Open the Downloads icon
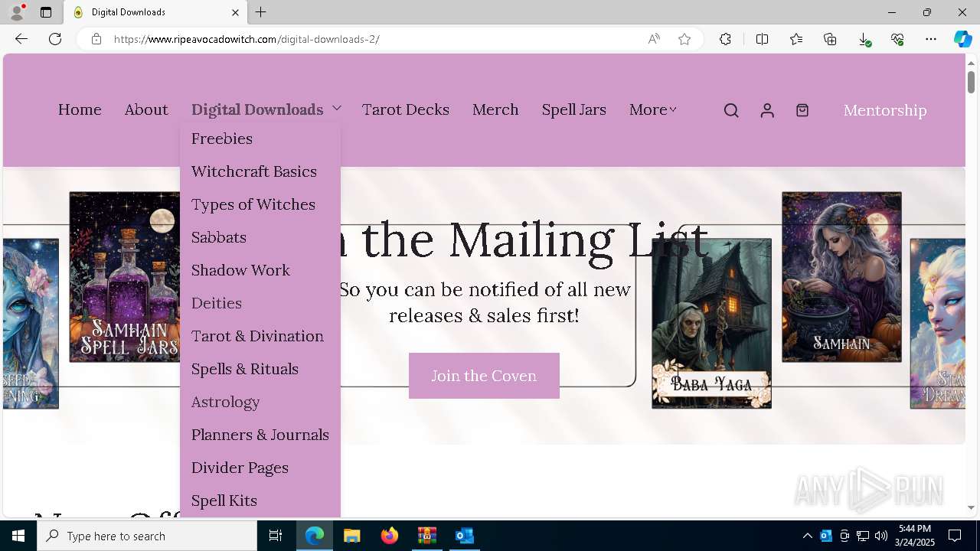This screenshot has width=980, height=551. [864, 39]
